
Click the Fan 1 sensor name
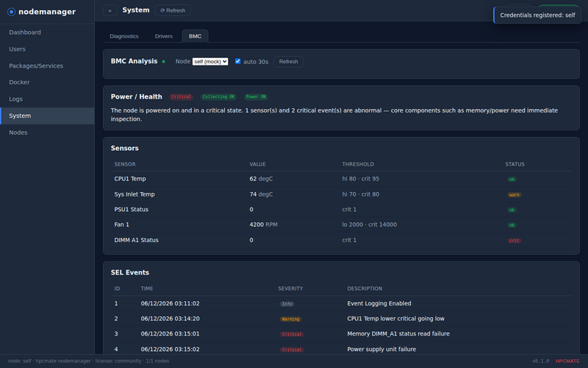(121, 224)
